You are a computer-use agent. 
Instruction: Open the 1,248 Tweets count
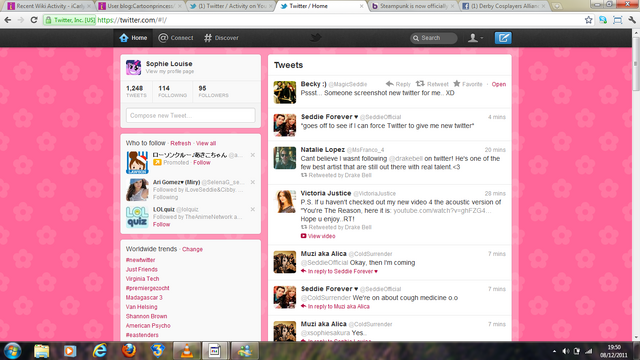click(x=136, y=91)
